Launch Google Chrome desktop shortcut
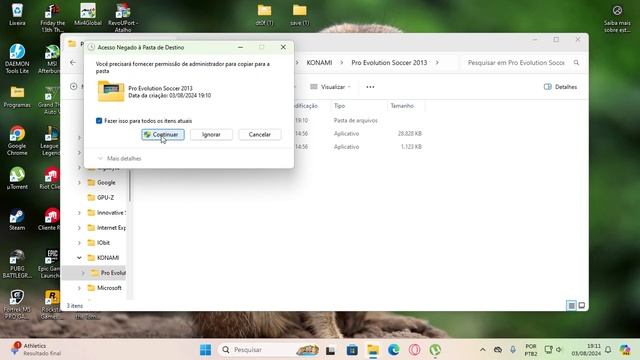The height and width of the screenshot is (360, 640). 17,141
